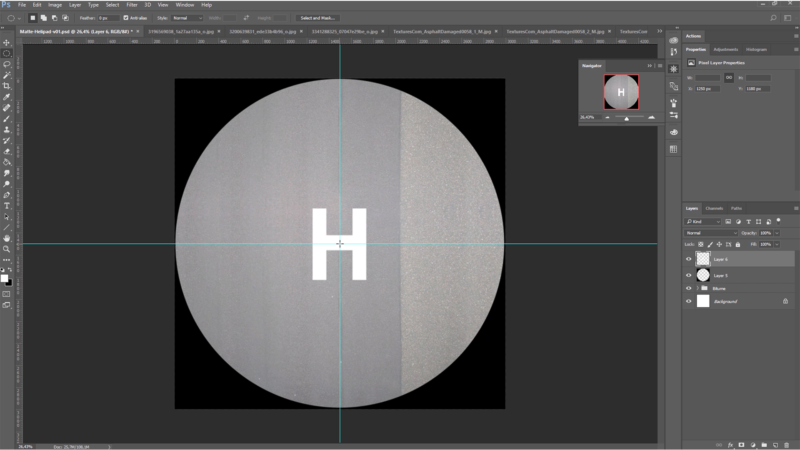Toggle link width and height in Properties
The height and width of the screenshot is (450, 800).
tap(729, 78)
